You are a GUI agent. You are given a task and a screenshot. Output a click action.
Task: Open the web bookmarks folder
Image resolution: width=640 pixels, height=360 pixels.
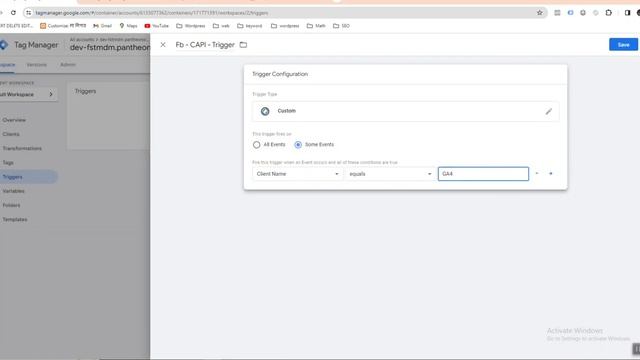[221, 26]
